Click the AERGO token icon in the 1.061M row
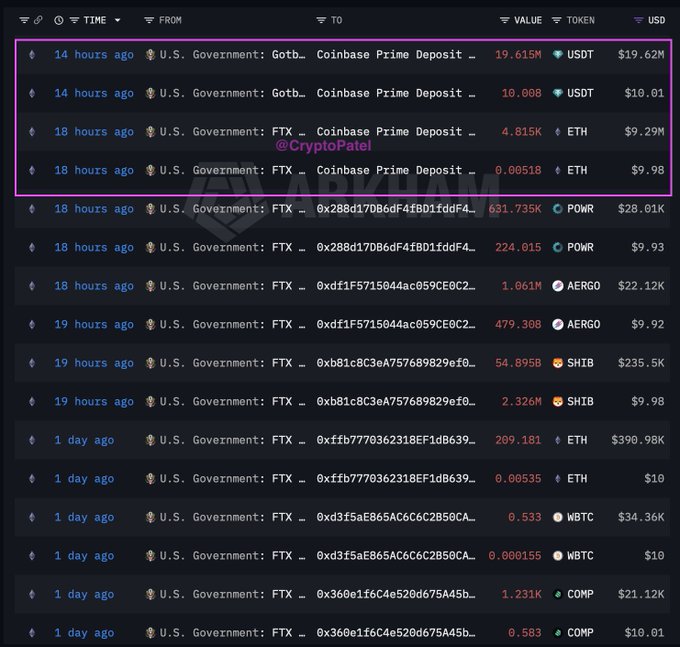 pos(558,286)
